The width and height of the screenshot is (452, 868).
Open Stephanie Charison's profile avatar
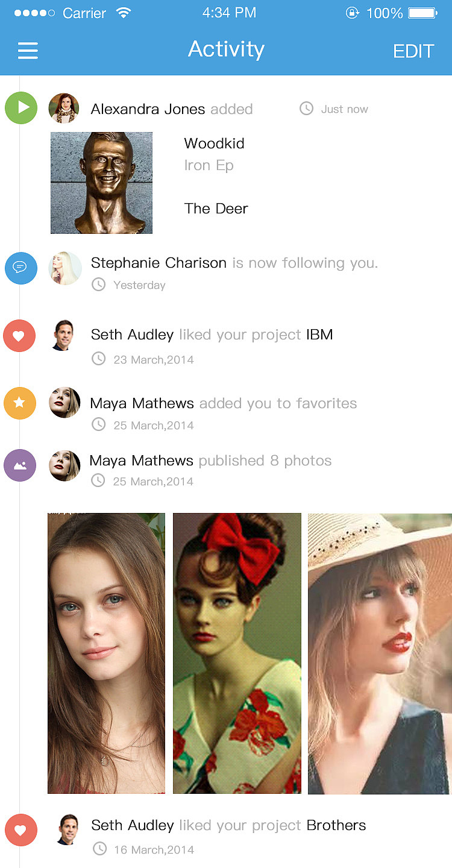tap(65, 268)
